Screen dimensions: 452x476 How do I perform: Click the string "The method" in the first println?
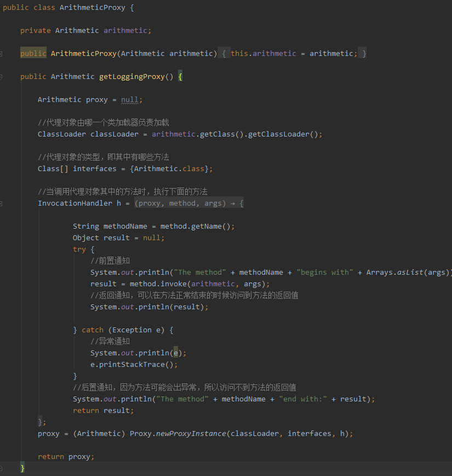pyautogui.click(x=199, y=273)
